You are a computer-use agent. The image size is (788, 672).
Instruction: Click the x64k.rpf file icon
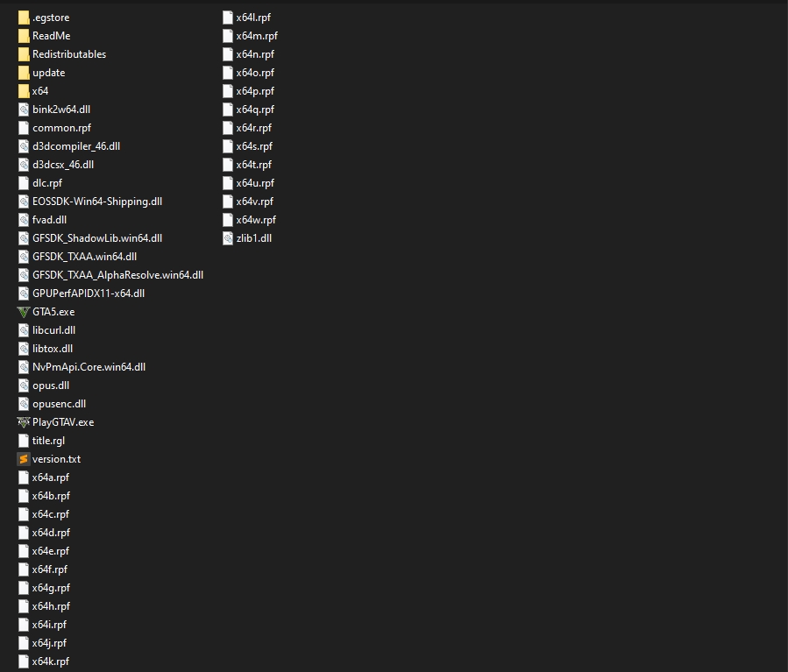pyautogui.click(x=24, y=661)
